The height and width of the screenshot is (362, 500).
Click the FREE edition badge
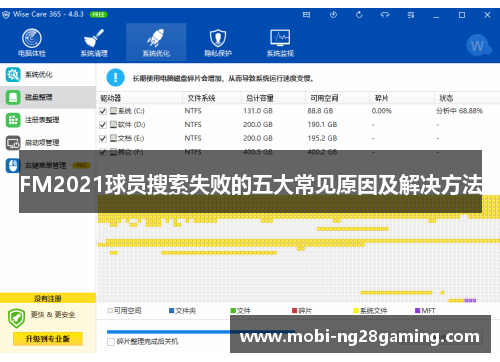coord(98,15)
